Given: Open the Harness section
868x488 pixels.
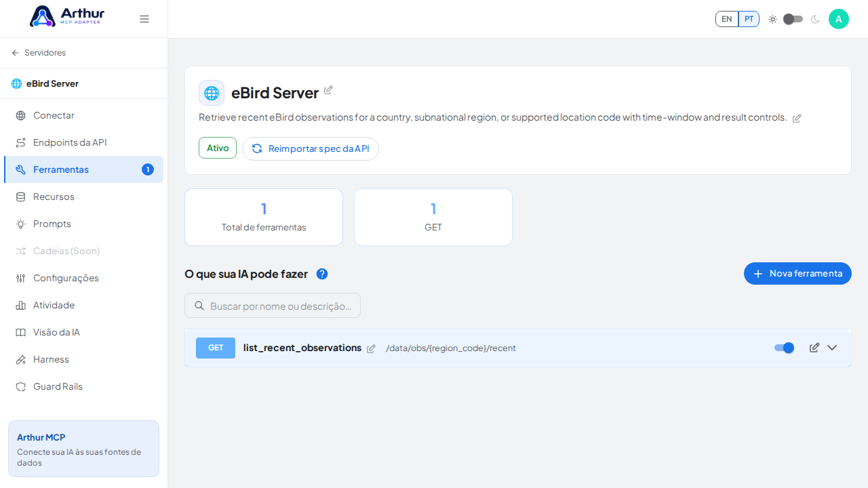Looking at the screenshot, I should (83, 359).
